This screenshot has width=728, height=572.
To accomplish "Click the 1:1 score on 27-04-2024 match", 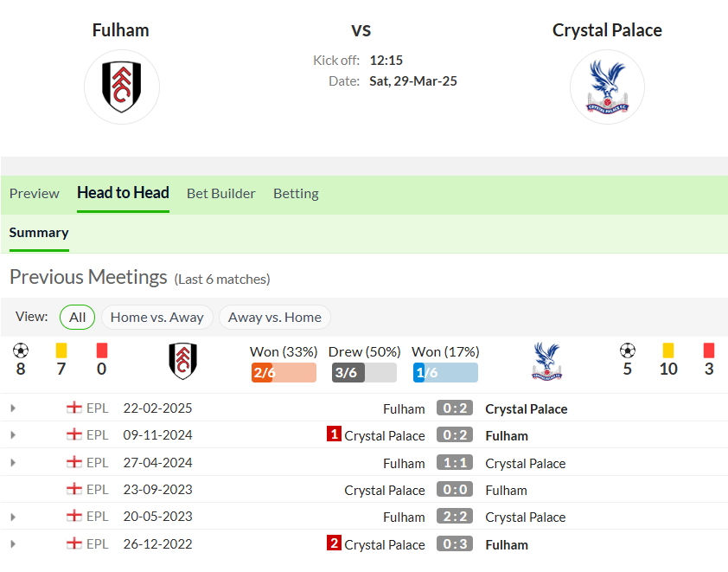I will point(455,462).
